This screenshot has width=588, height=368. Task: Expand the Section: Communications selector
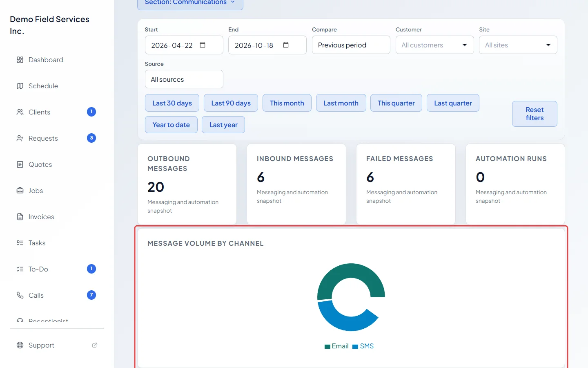tap(190, 3)
